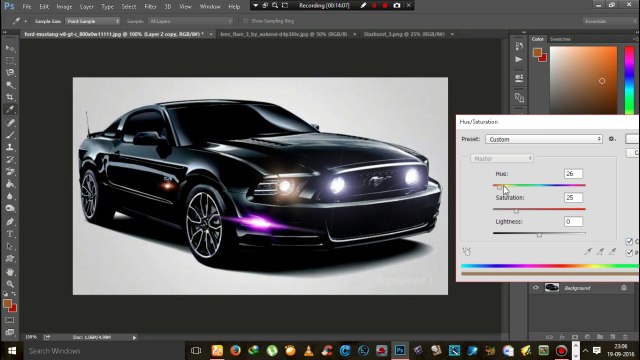Click the vertical hue strip in Color panel
Image resolution: width=640 pixels, height=360 pixels.
(x=629, y=80)
